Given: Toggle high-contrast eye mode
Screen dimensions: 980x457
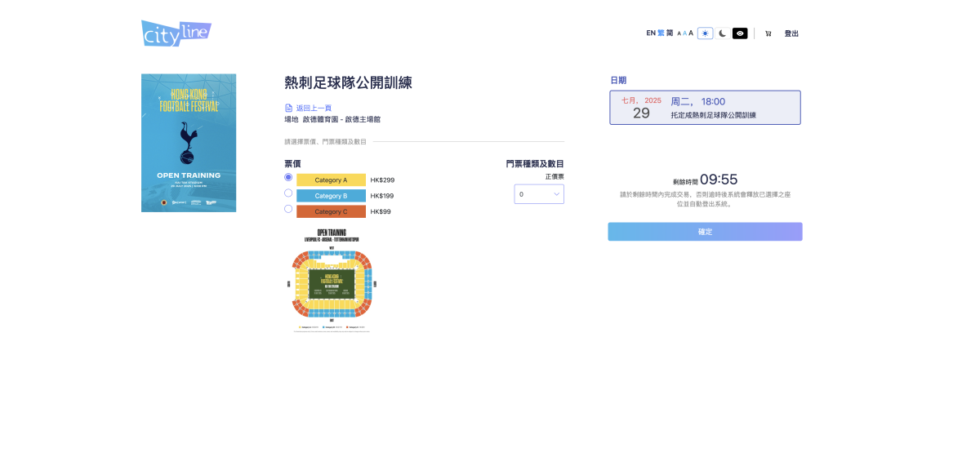Looking at the screenshot, I should (x=740, y=33).
